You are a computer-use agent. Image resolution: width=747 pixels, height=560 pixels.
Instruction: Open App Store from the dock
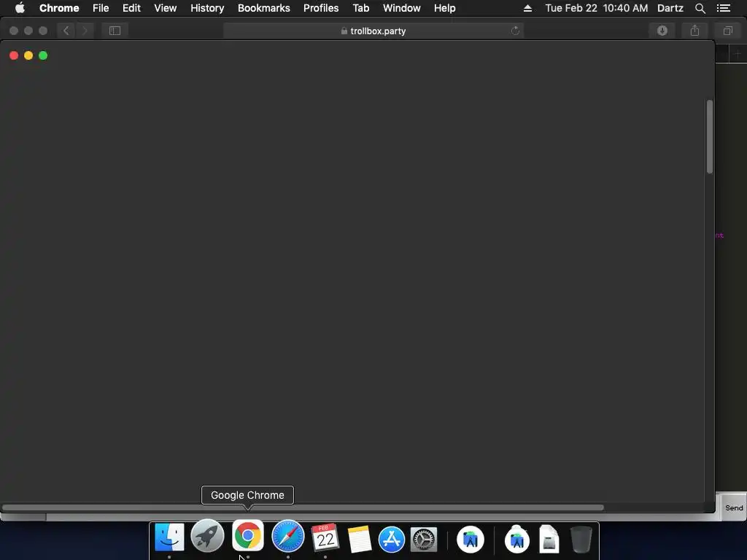(392, 540)
